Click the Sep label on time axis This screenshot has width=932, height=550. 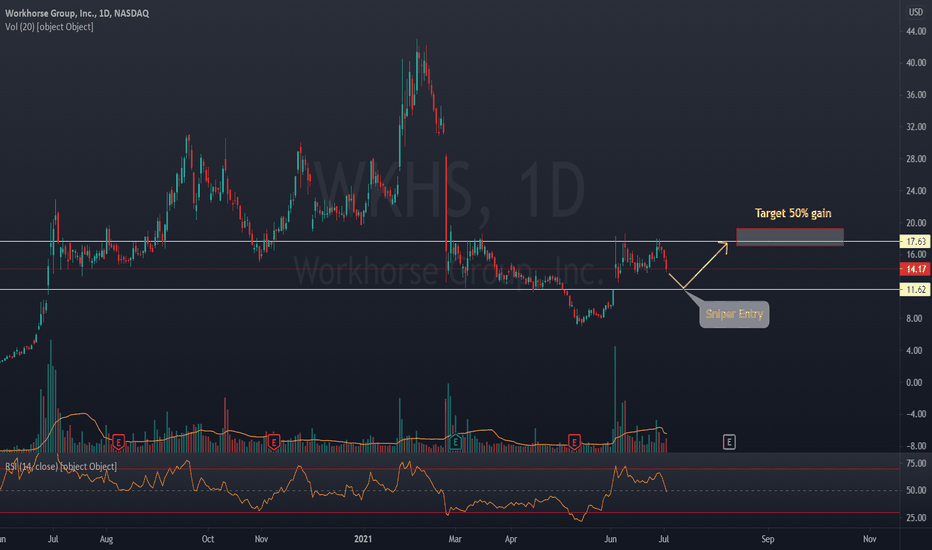click(768, 539)
